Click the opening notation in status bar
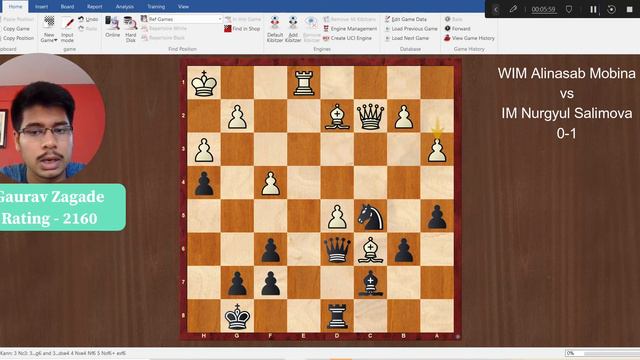 (x=63, y=353)
